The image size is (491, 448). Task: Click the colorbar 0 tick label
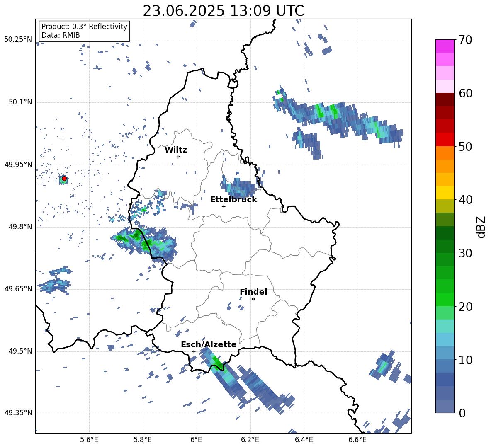tap(462, 413)
